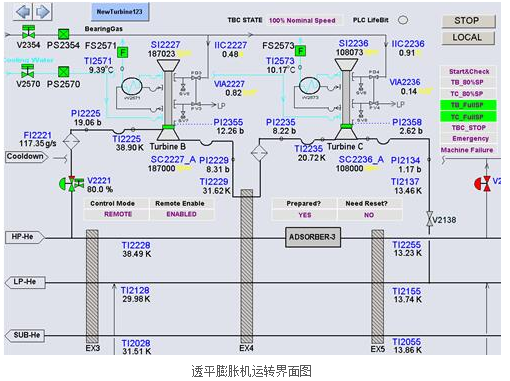The width and height of the screenshot is (510, 381).
Task: Click the ADSORBER-3 block
Action: click(x=313, y=237)
